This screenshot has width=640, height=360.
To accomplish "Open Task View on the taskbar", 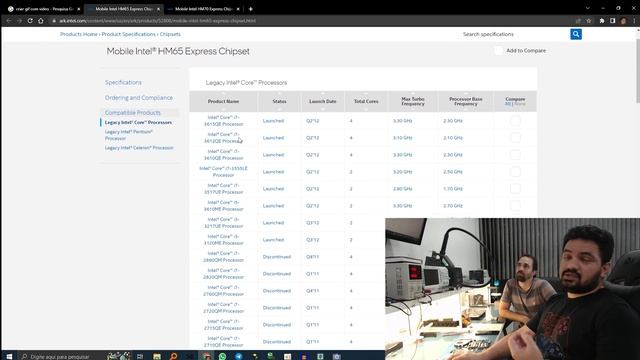I will coord(140,356).
